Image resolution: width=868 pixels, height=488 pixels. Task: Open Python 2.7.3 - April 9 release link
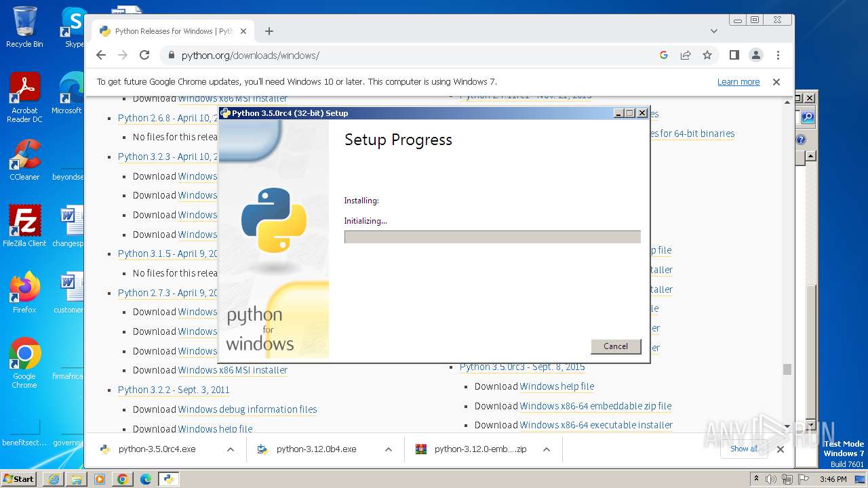point(167,293)
